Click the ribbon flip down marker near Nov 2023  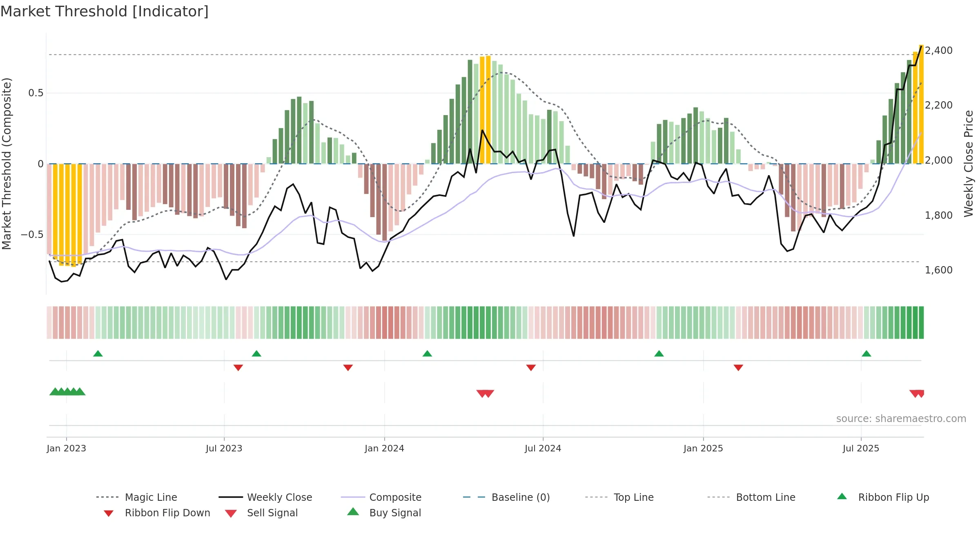click(348, 368)
